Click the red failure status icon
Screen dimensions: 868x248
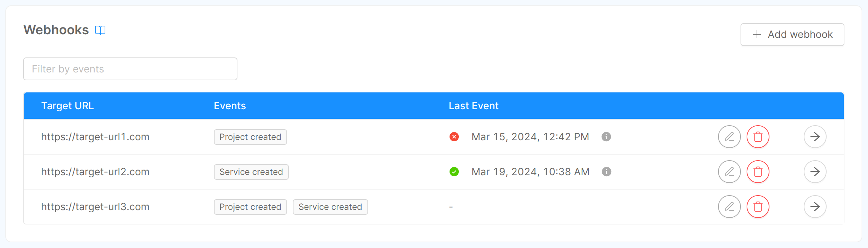(454, 137)
